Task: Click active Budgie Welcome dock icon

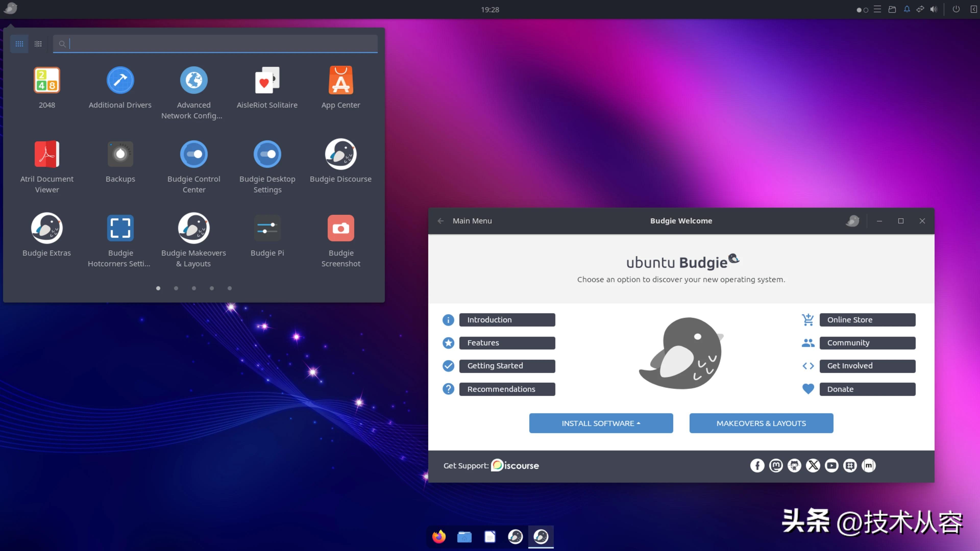Action: point(541,537)
